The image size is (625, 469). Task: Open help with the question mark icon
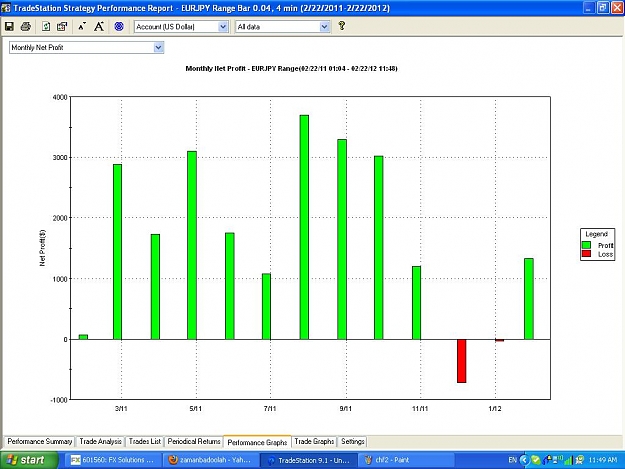pyautogui.click(x=342, y=26)
